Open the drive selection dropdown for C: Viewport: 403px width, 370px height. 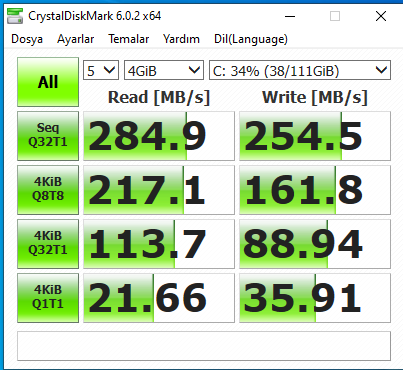[x=300, y=70]
